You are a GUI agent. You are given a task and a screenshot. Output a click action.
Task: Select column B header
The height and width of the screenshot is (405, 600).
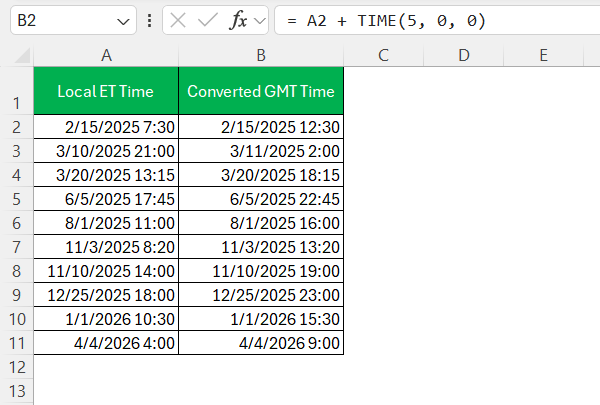pyautogui.click(x=261, y=56)
